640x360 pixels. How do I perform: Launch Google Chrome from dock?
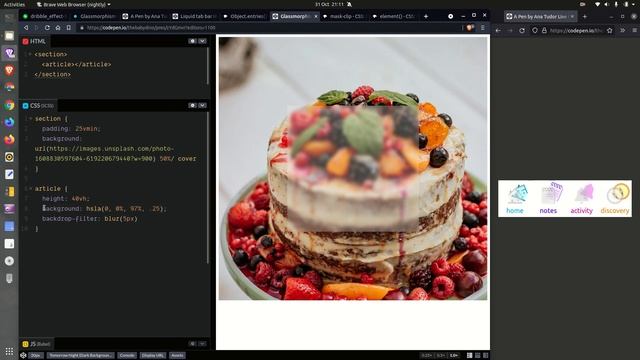pos(9,105)
